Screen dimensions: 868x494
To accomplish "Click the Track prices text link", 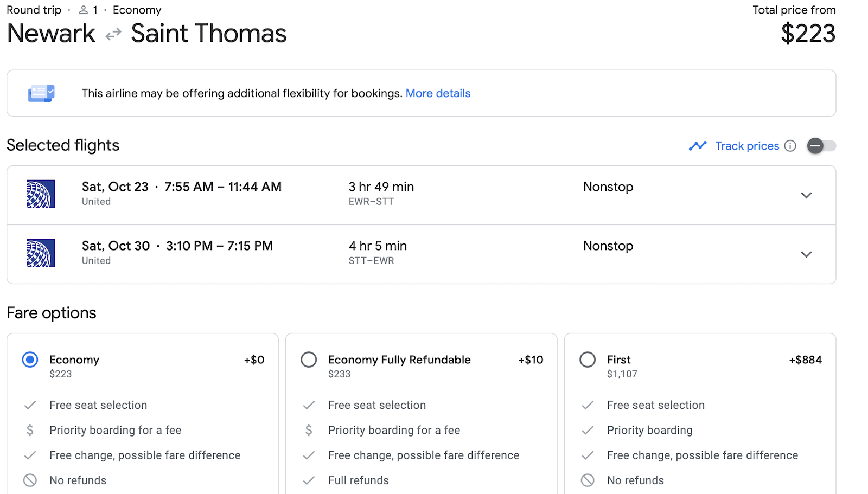I will point(747,146).
